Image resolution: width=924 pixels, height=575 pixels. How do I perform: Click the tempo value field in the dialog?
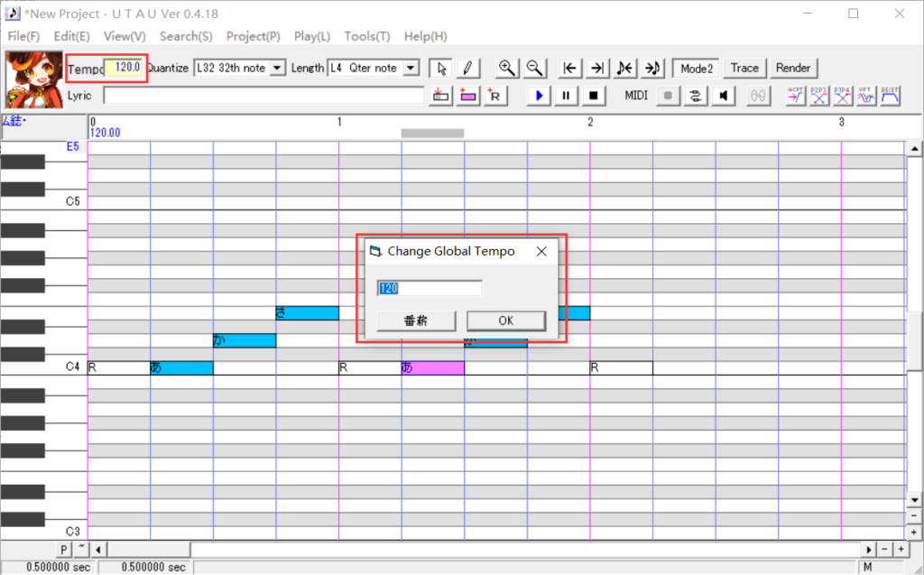(430, 288)
